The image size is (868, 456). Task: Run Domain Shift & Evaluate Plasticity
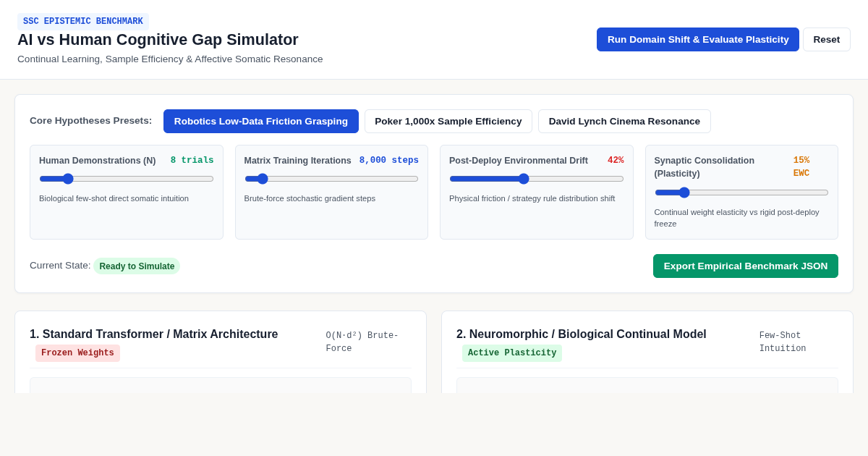(x=698, y=39)
